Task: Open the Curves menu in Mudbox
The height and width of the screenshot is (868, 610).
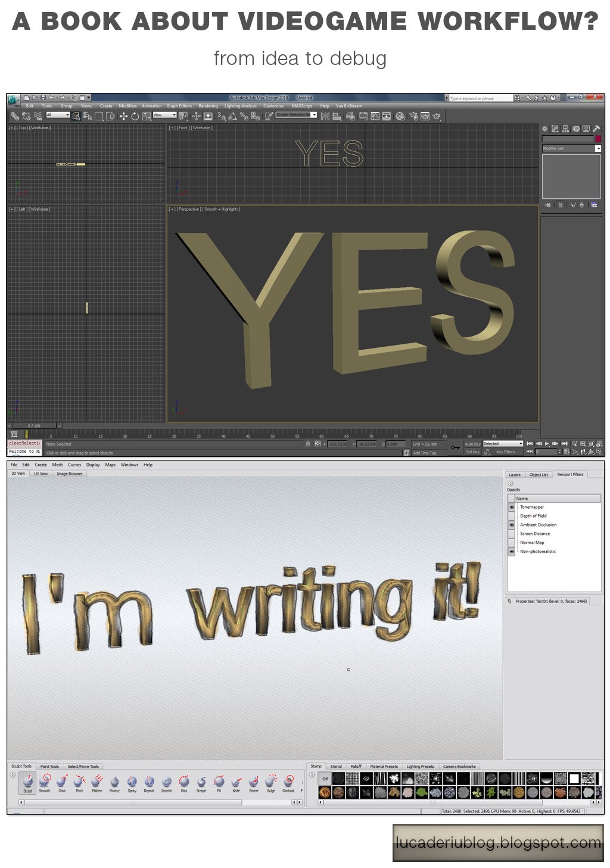Action: click(74, 465)
